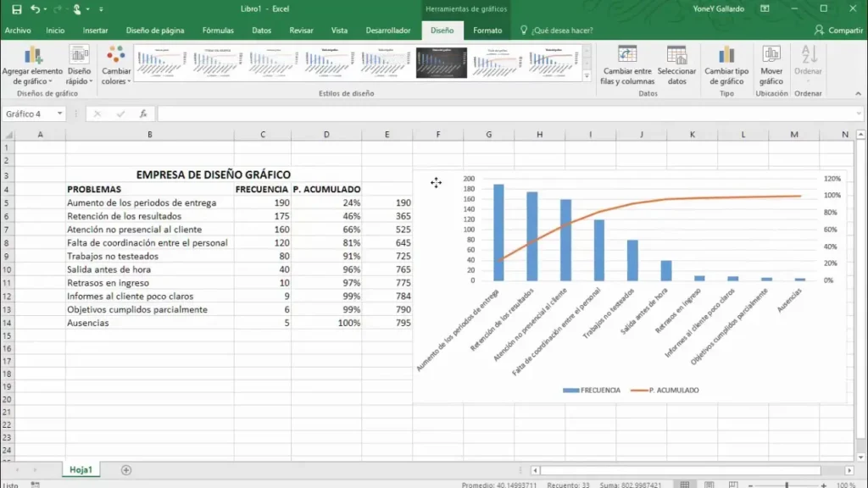Click the zoom slider in status bar
The width and height of the screenshot is (868, 488).
point(787,485)
